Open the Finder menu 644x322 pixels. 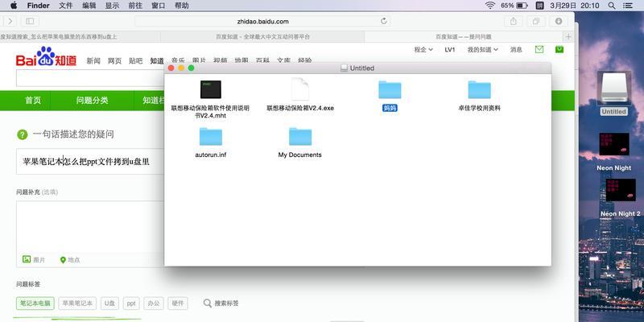point(38,6)
